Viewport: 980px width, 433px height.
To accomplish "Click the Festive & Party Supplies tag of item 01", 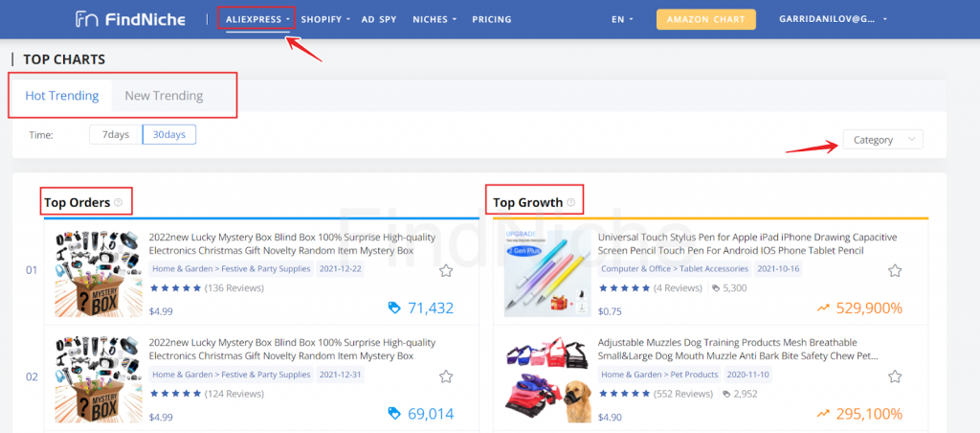I will click(232, 269).
